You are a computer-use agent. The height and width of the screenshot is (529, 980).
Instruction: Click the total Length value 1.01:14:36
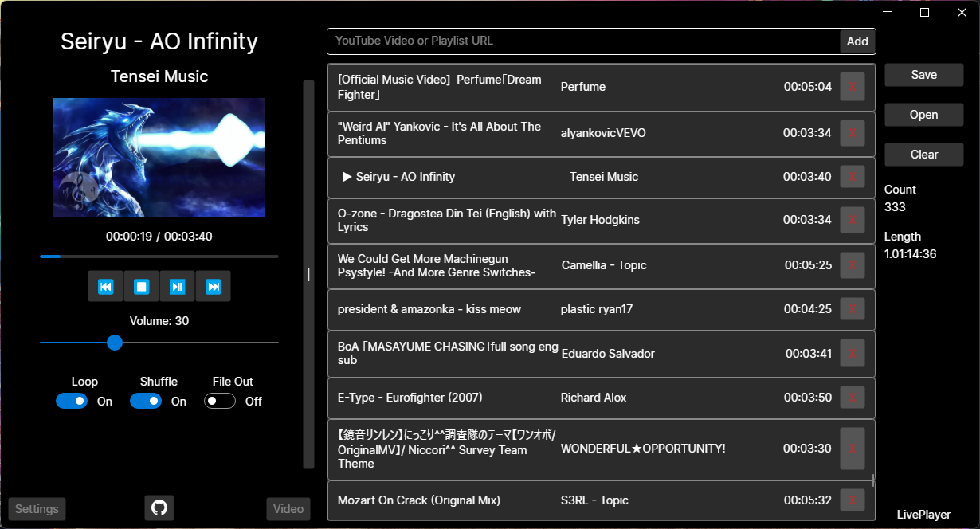click(x=910, y=254)
